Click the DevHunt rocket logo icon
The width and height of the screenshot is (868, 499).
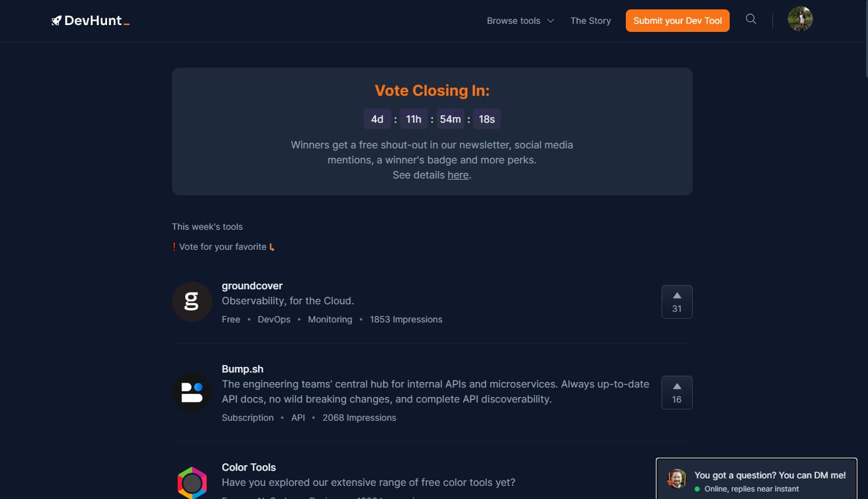pos(56,19)
